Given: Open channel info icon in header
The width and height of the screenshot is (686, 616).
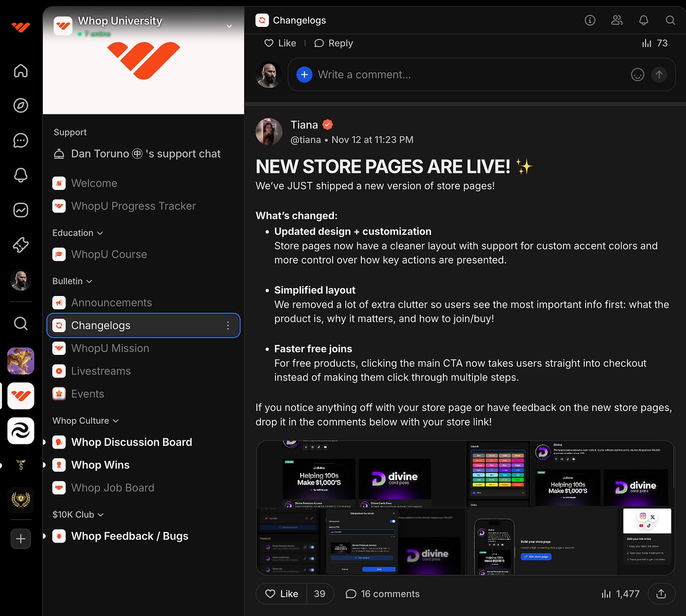Looking at the screenshot, I should (590, 20).
